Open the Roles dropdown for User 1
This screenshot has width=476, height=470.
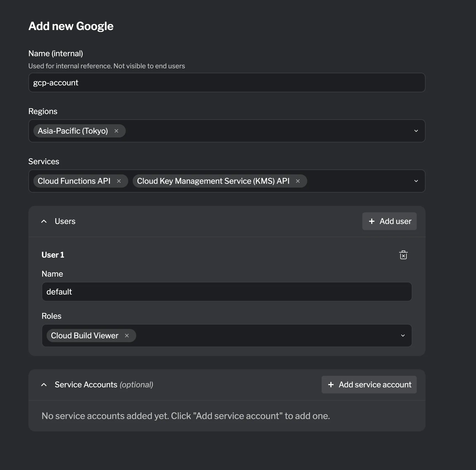click(403, 336)
